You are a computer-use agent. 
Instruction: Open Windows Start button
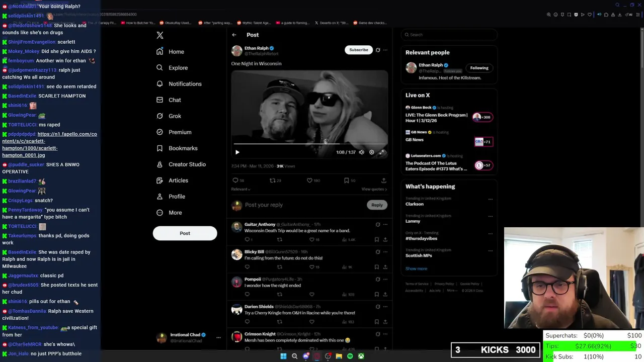pos(283,356)
